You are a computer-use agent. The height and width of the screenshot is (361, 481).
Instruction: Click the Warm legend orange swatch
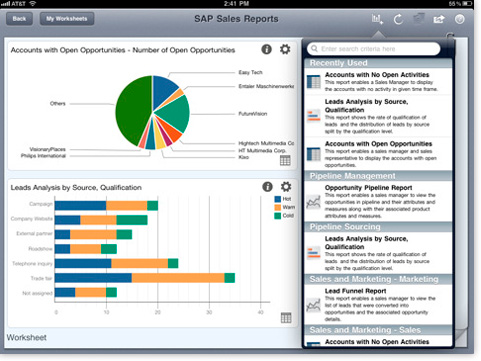(x=277, y=207)
